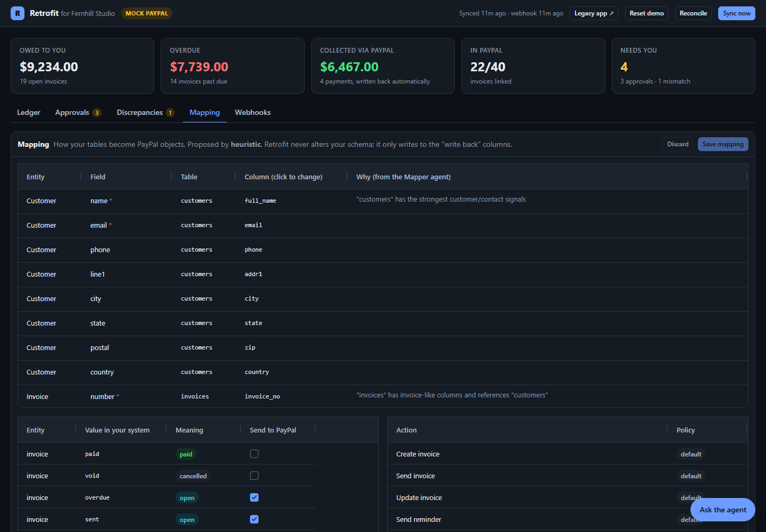Click the default policy for Create invoice

[691, 454]
